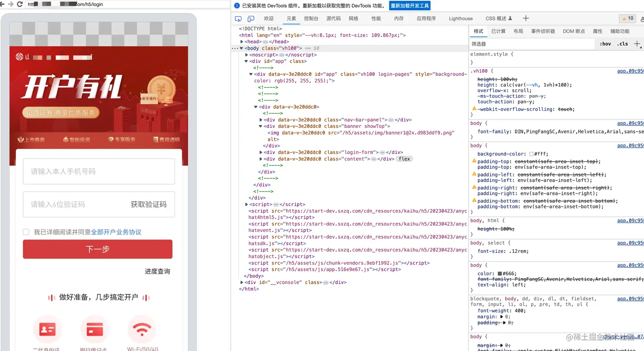644x351 pixels.
Task: Open app.09c95 source link for .vh100 rule
Action: (x=630, y=71)
